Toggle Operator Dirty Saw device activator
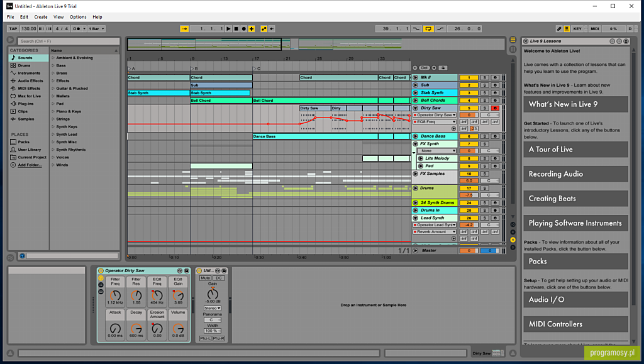Viewport: 644px width, 364px height. pos(101,271)
